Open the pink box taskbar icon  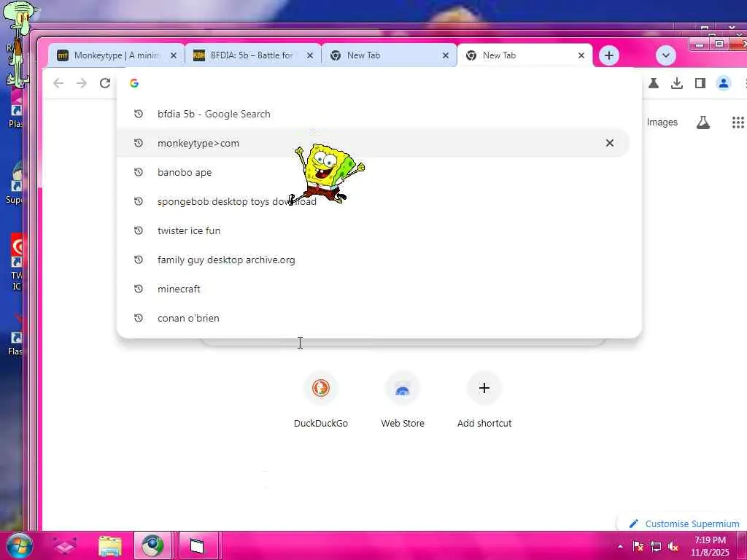coord(65,545)
